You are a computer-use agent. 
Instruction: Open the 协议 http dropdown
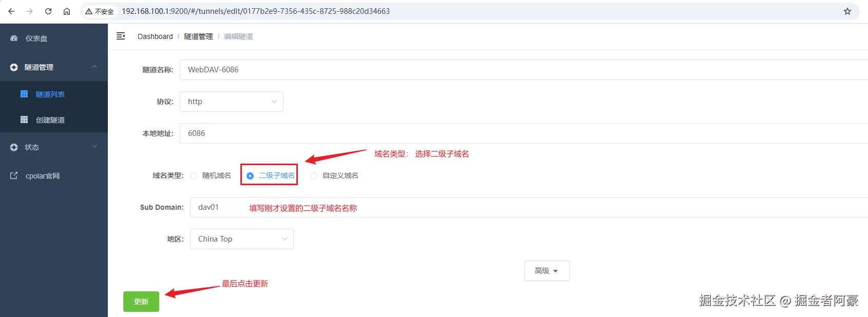pos(232,102)
